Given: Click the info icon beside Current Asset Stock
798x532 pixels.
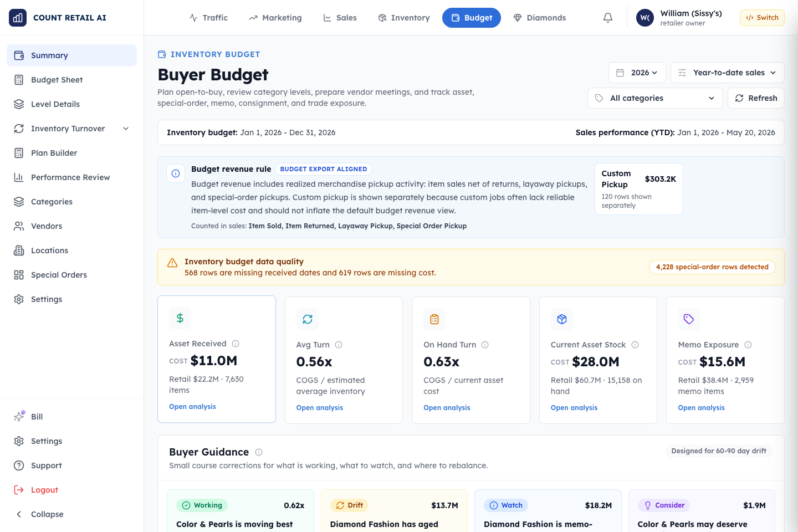Looking at the screenshot, I should point(635,345).
